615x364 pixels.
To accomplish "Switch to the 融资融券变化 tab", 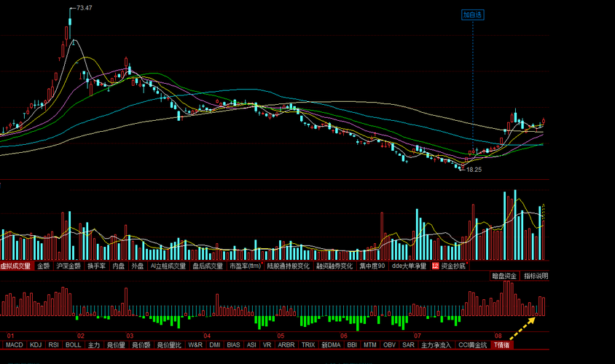I will click(x=334, y=266).
